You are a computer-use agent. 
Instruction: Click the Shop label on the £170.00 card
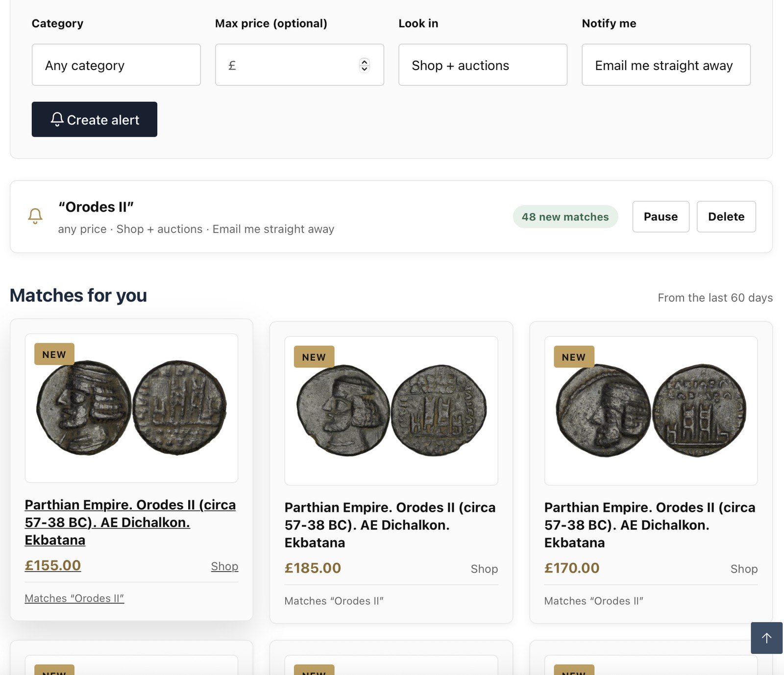(x=744, y=569)
